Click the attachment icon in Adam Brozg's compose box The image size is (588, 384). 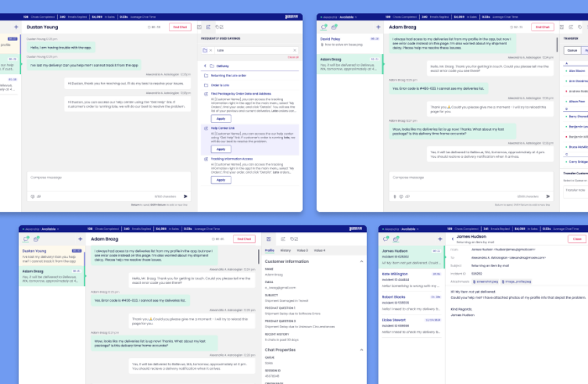click(394, 196)
